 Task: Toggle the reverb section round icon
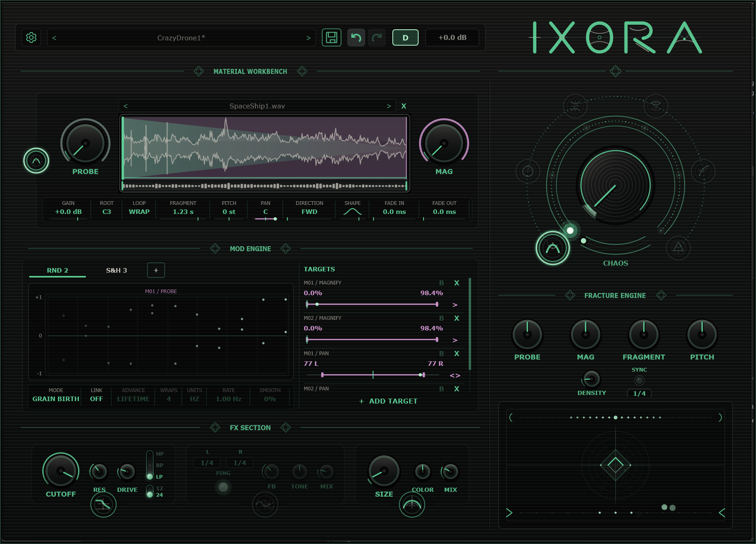point(412,504)
